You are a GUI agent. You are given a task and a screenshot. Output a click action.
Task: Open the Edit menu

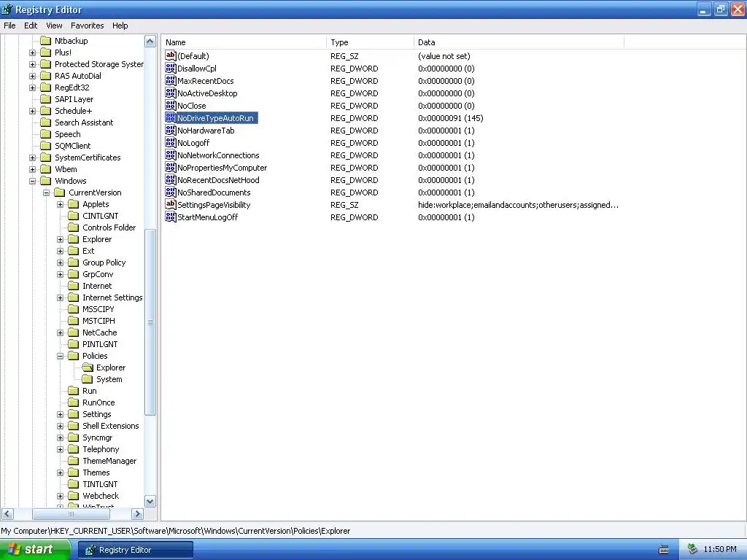(31, 26)
